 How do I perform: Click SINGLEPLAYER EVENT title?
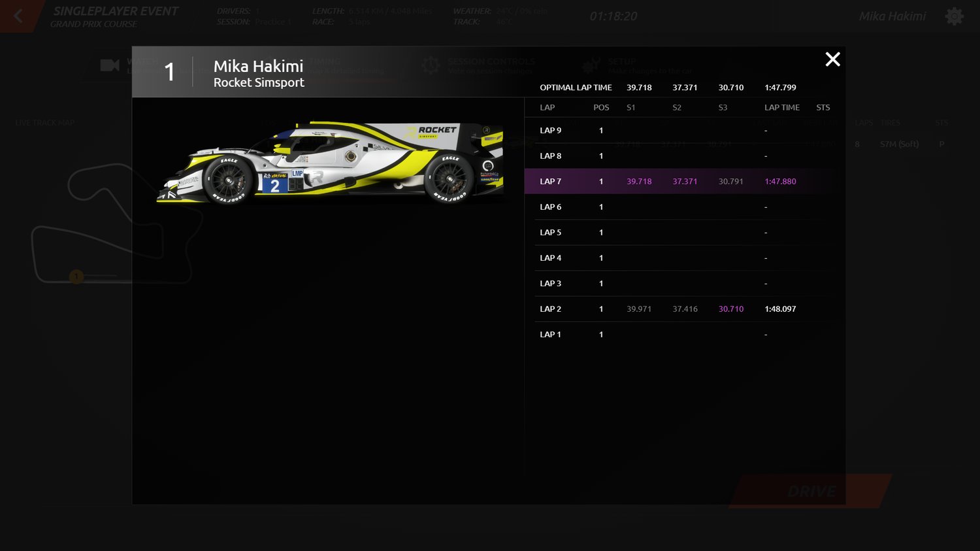coord(116,11)
